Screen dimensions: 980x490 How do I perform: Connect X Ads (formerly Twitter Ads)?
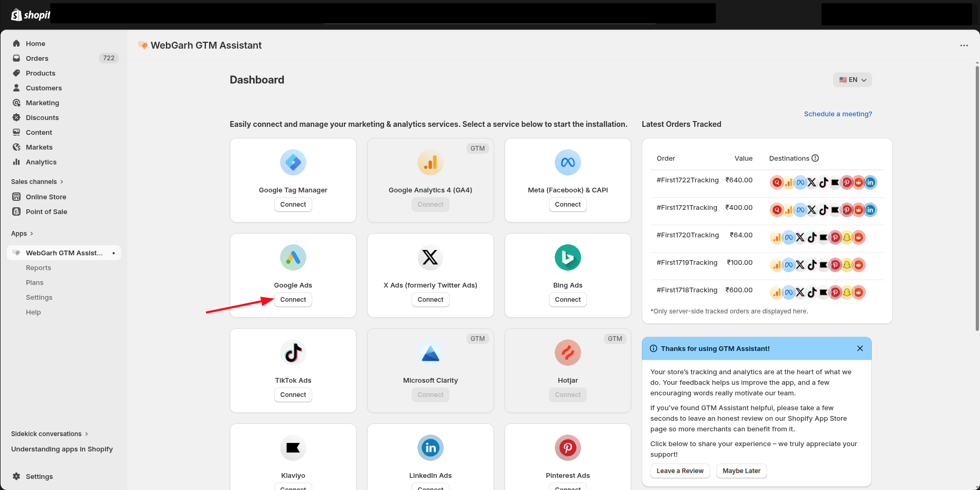click(431, 300)
